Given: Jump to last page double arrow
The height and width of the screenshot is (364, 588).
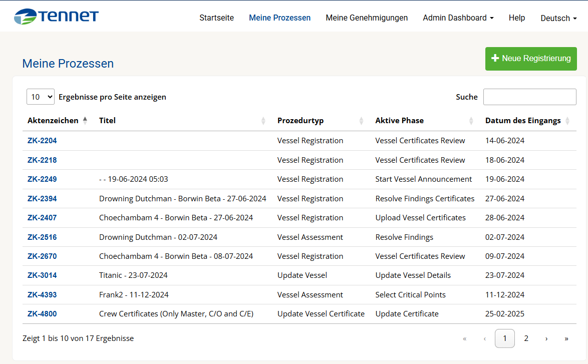Looking at the screenshot, I should coord(566,338).
